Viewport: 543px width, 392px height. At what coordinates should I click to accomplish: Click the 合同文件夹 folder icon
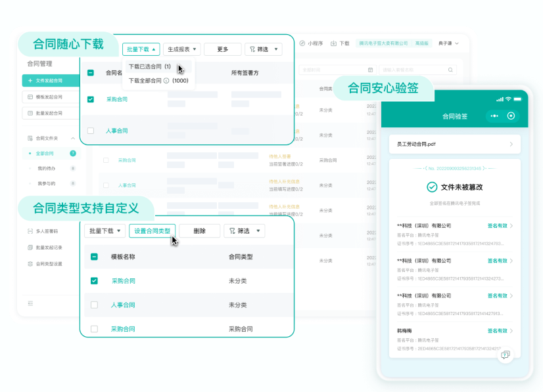point(30,139)
